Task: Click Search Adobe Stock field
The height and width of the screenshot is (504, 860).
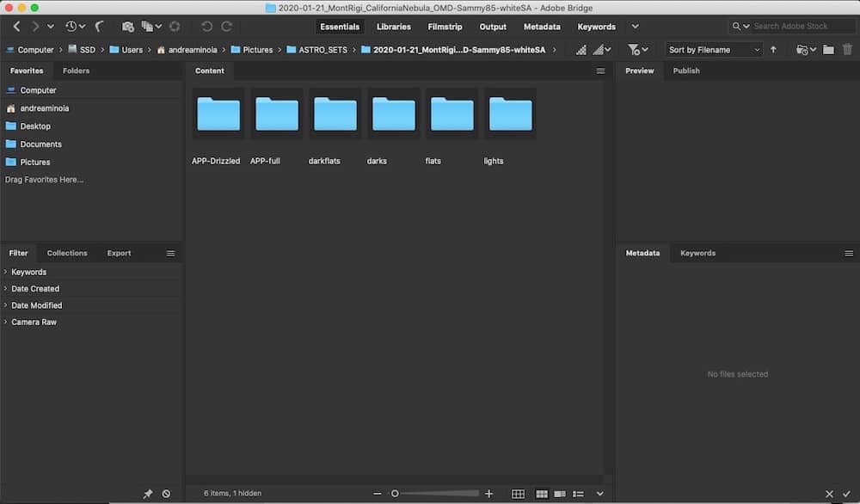Action: (802, 26)
